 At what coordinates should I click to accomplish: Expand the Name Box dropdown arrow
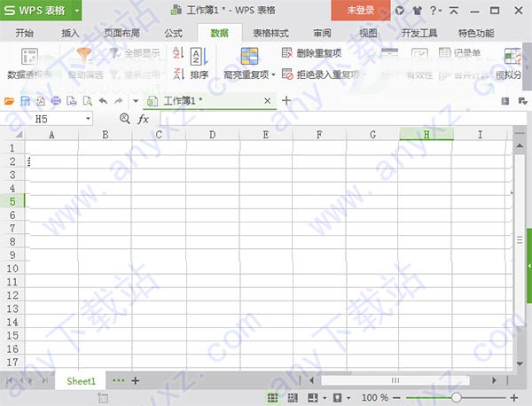(x=88, y=119)
